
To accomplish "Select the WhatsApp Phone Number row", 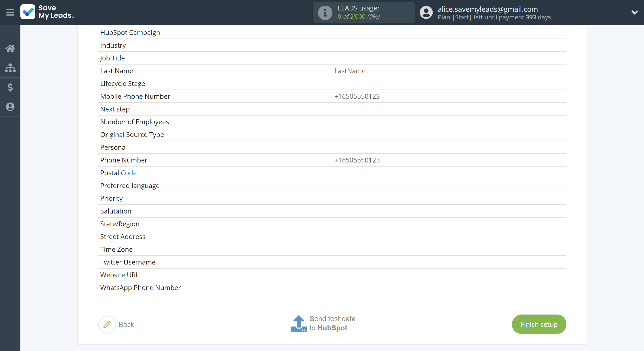I will click(x=332, y=287).
